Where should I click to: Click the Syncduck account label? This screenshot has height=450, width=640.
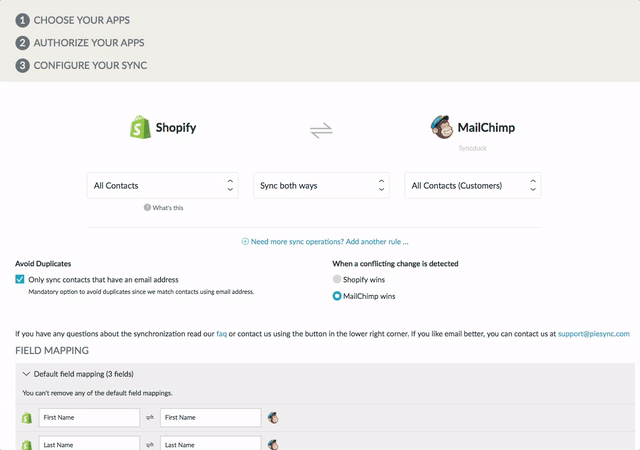click(473, 148)
